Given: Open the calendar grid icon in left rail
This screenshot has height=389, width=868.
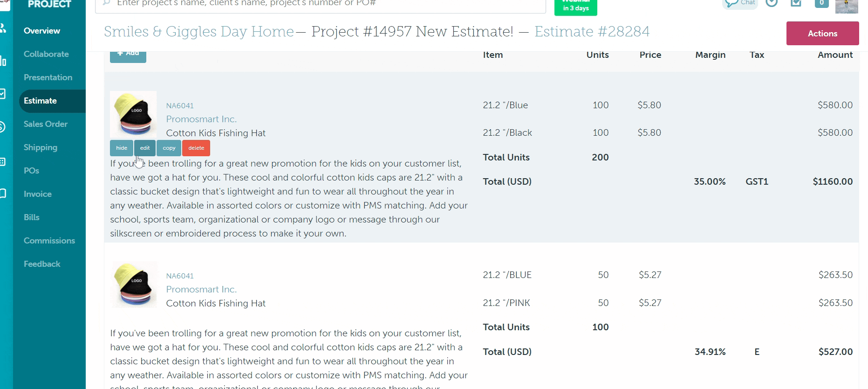Looking at the screenshot, I should [x=2, y=162].
